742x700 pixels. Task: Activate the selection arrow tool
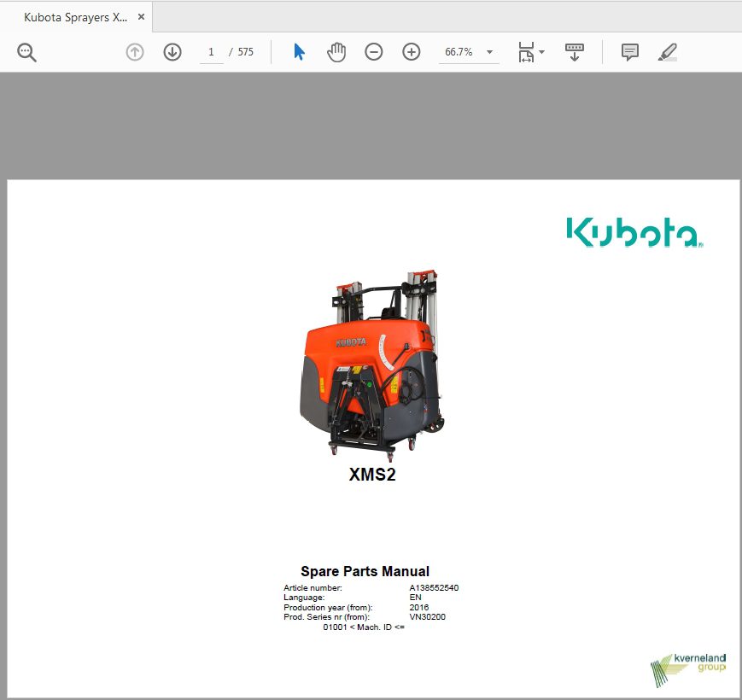299,52
